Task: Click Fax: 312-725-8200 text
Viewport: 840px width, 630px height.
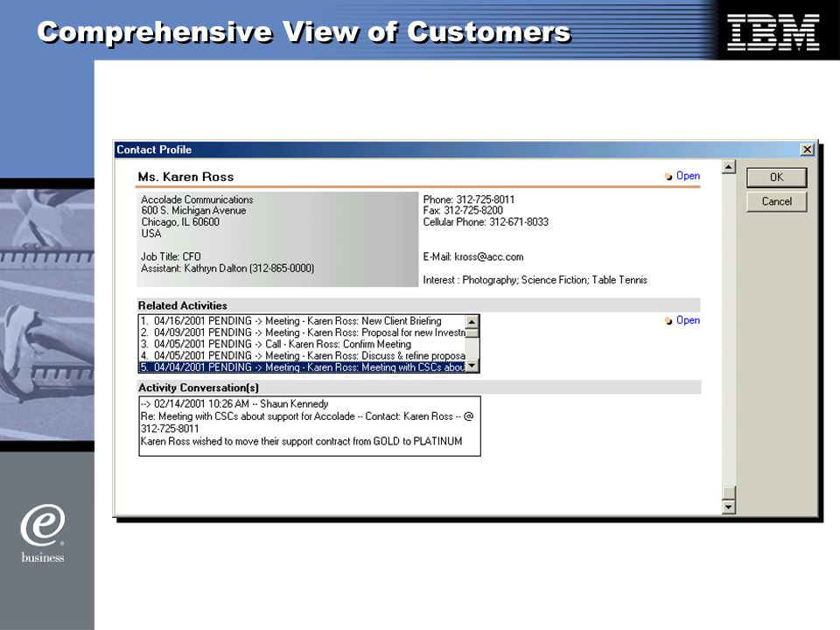Action: (463, 211)
